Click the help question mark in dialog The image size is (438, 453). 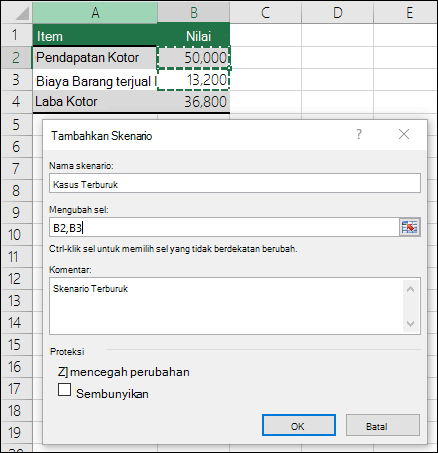(359, 134)
